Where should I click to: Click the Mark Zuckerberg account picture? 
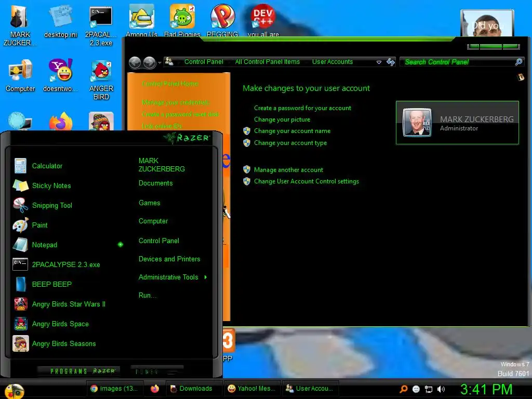click(x=417, y=123)
